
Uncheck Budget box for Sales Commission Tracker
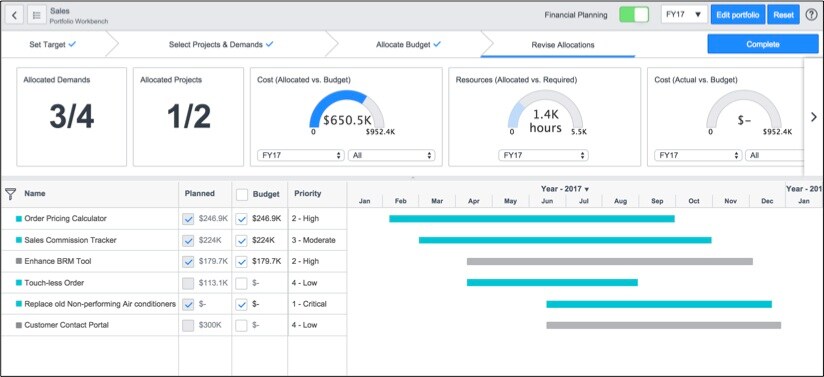click(x=241, y=241)
